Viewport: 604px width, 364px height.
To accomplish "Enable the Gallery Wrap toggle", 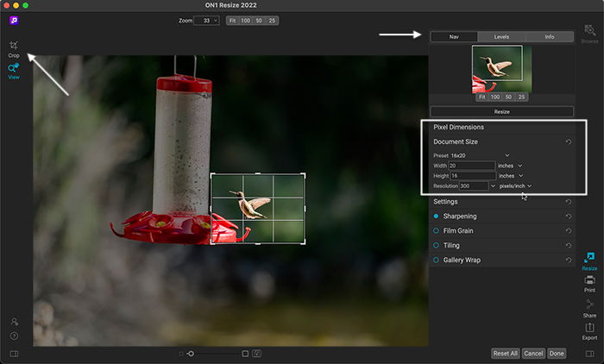I will [436, 260].
